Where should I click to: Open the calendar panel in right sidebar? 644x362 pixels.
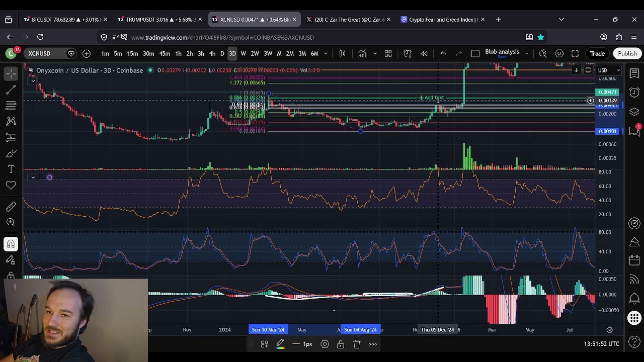(x=634, y=260)
